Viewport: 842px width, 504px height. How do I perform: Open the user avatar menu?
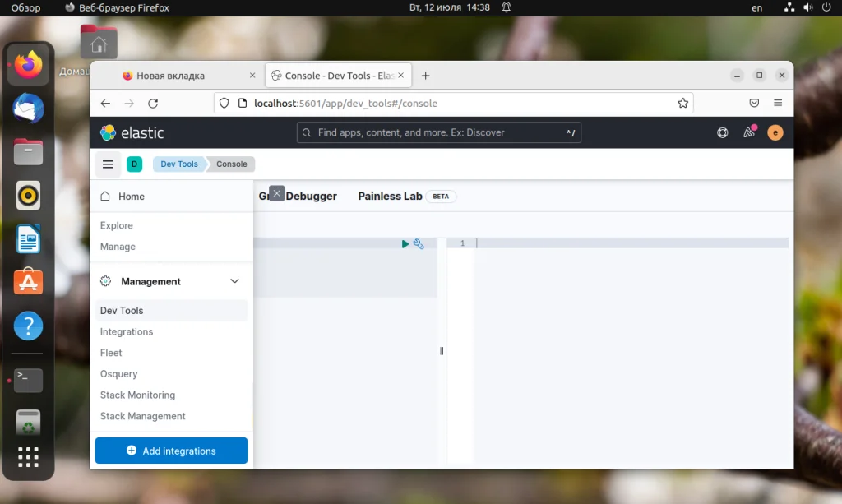tap(775, 132)
